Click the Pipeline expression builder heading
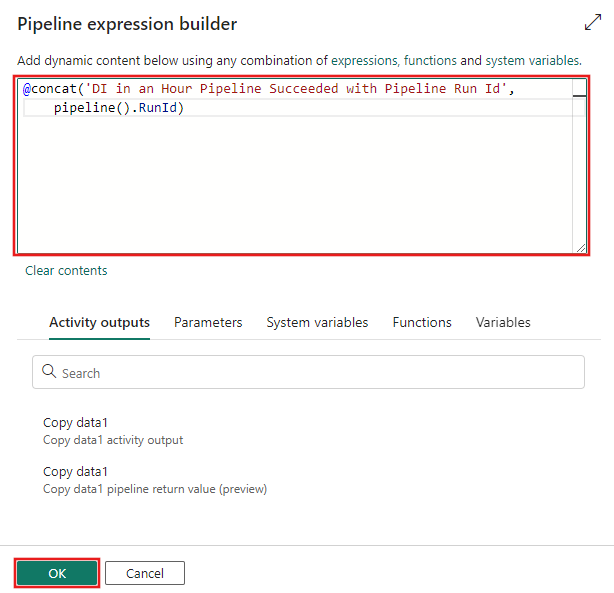The image size is (614, 593). point(127,23)
